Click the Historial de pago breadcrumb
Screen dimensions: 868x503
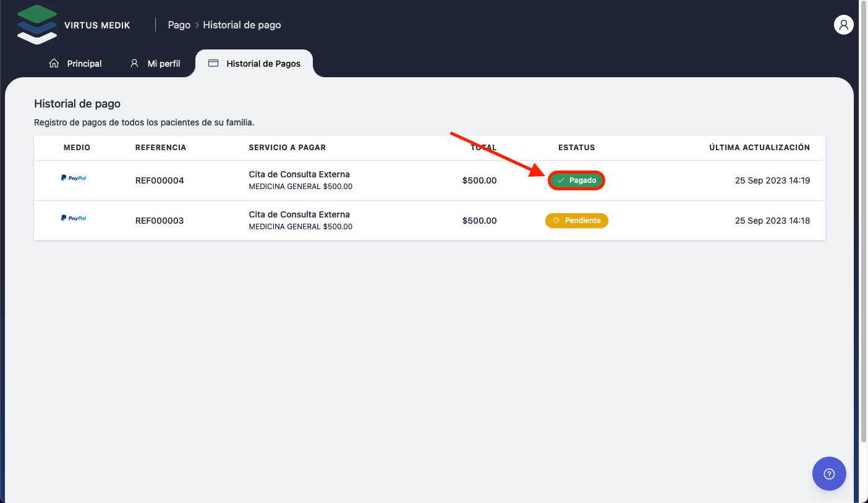pyautogui.click(x=242, y=25)
